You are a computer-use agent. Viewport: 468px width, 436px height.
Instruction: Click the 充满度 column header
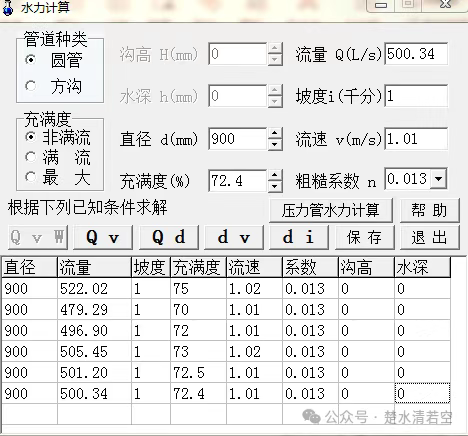pyautogui.click(x=199, y=267)
